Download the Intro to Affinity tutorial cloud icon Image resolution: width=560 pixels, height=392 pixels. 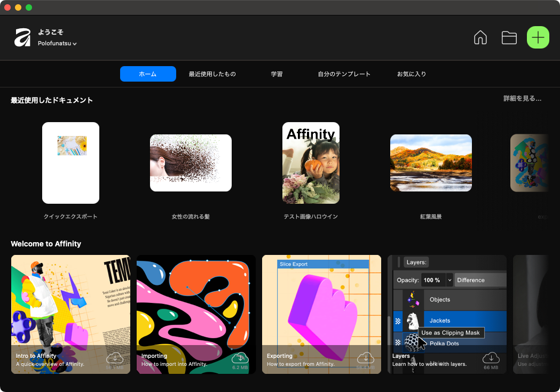tap(115, 358)
